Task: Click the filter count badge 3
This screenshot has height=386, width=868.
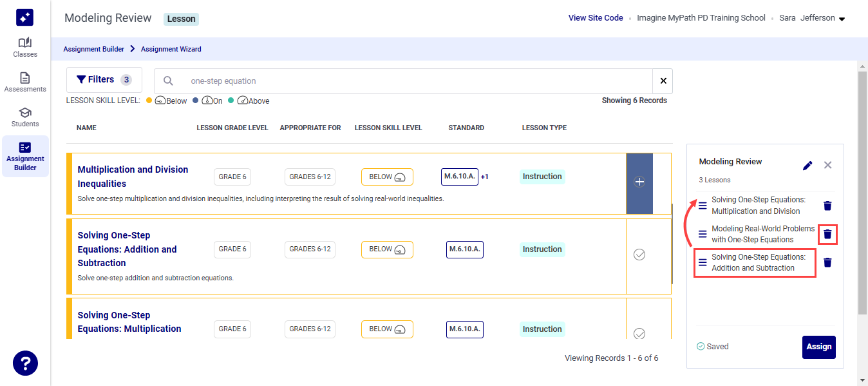Action: [x=126, y=80]
